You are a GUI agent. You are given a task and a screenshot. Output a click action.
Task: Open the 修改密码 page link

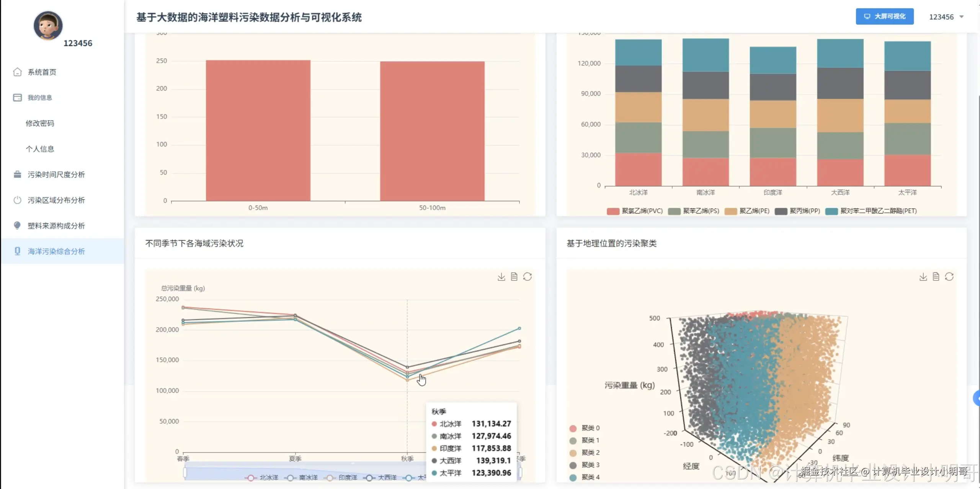40,123
